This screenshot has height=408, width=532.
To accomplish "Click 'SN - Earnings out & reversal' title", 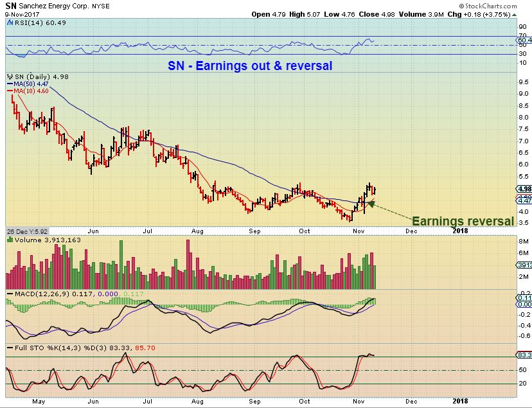I will (x=250, y=66).
